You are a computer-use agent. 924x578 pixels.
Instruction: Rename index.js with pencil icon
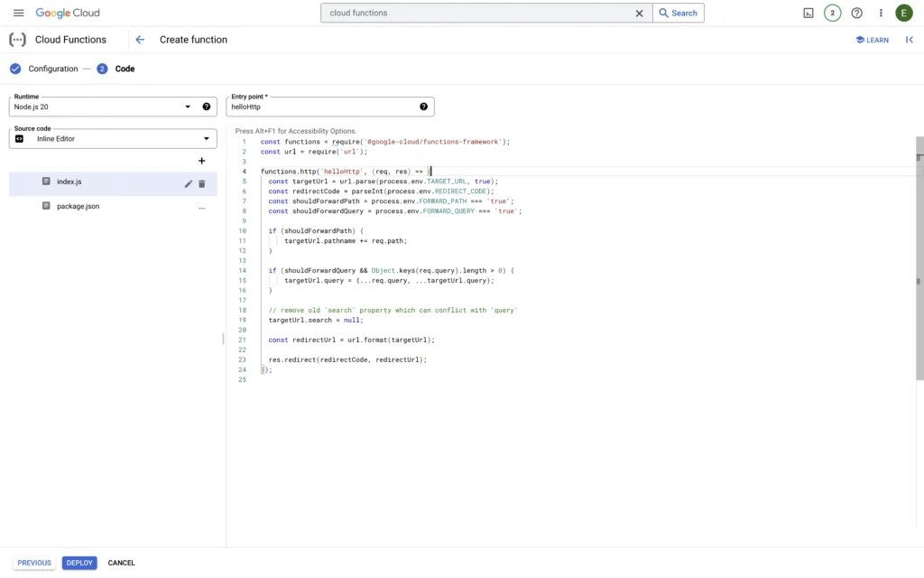click(188, 184)
